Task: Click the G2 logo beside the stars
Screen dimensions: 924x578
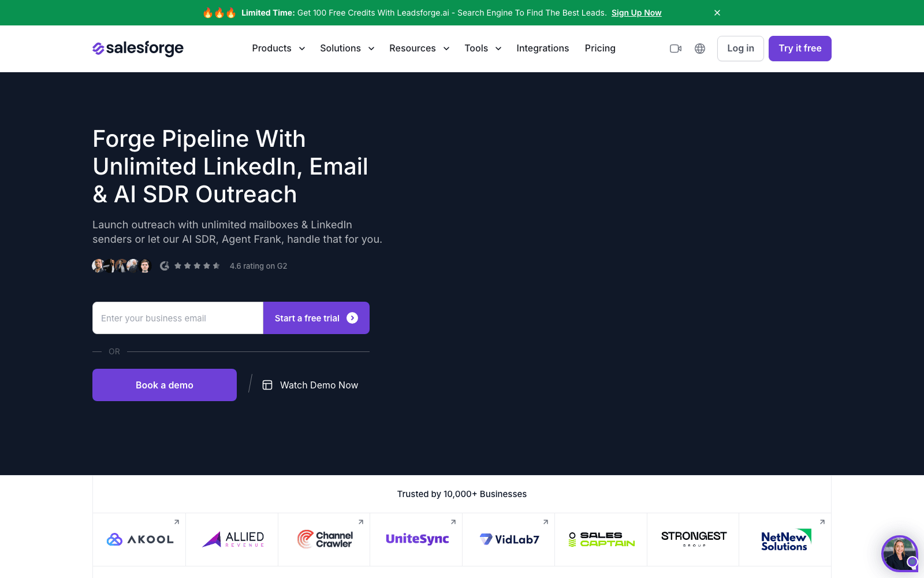Action: pyautogui.click(x=165, y=266)
